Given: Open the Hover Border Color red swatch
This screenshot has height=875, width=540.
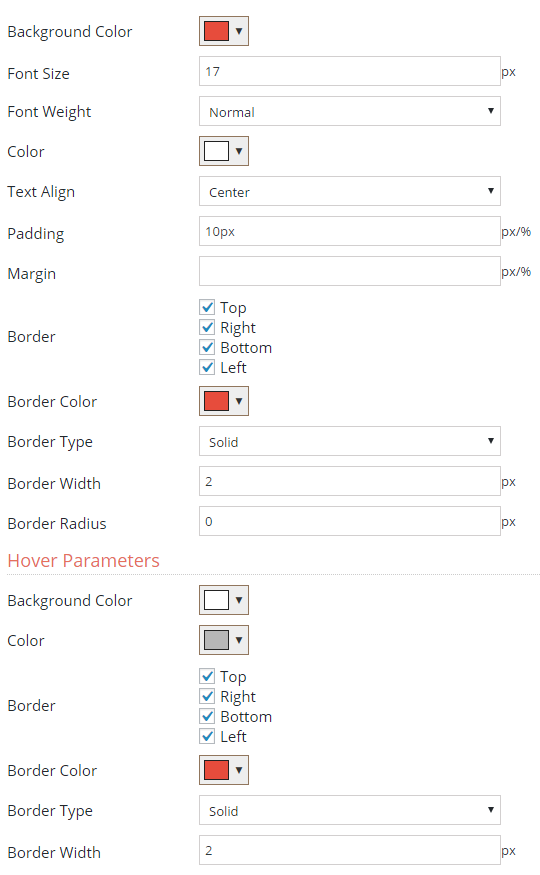Looking at the screenshot, I should tap(224, 770).
